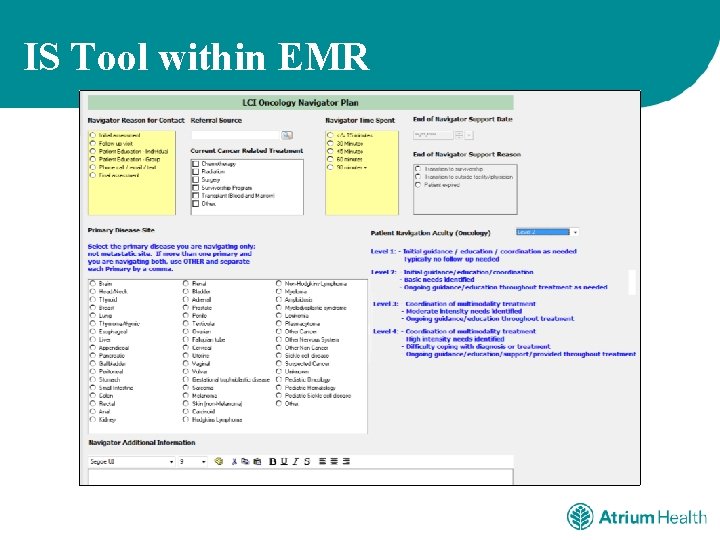Toggle Underline formatting
The width and height of the screenshot is (720, 540).
tap(284, 461)
